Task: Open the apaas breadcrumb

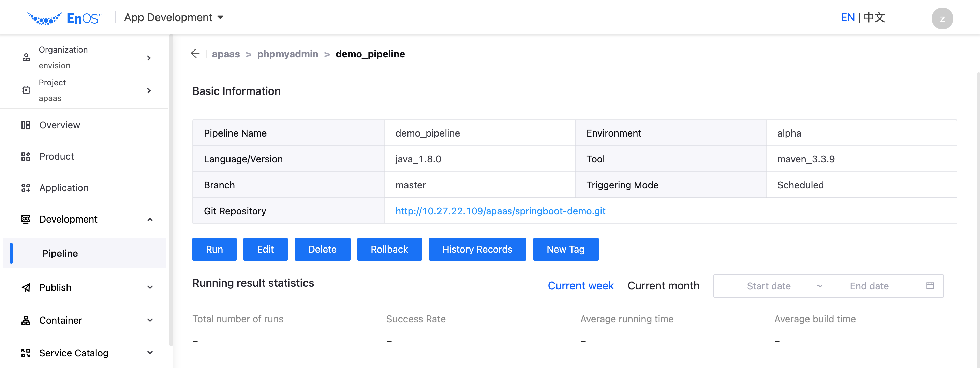Action: 226,54
